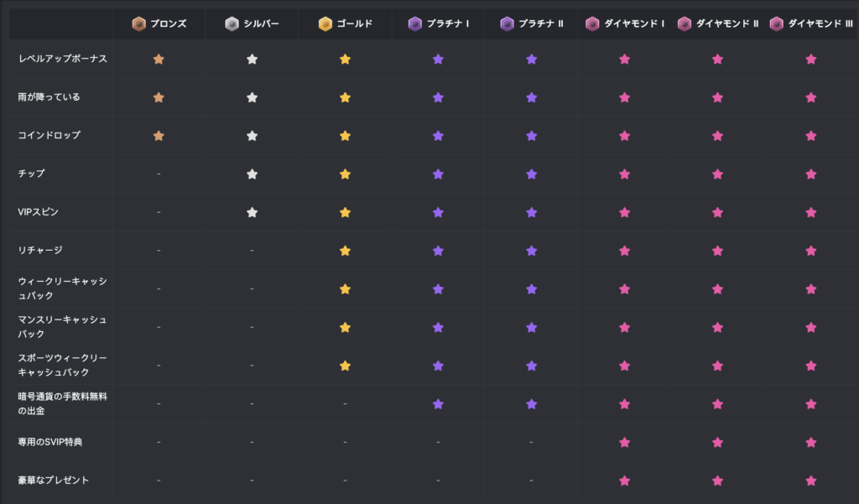Click ダイヤモンド III star in 豪華なプレゼント row
This screenshot has width=859, height=504.
[811, 481]
